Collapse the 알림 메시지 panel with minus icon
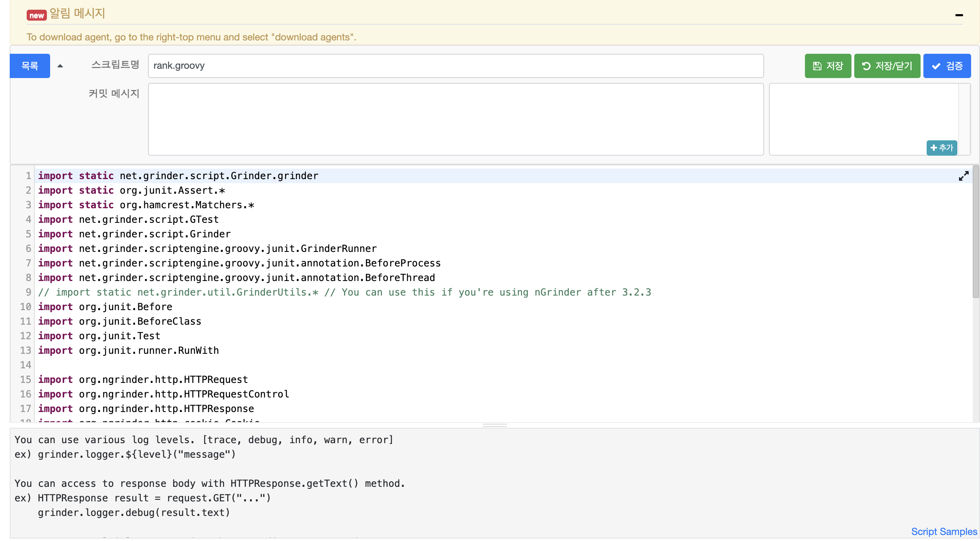980x541 pixels. [959, 15]
